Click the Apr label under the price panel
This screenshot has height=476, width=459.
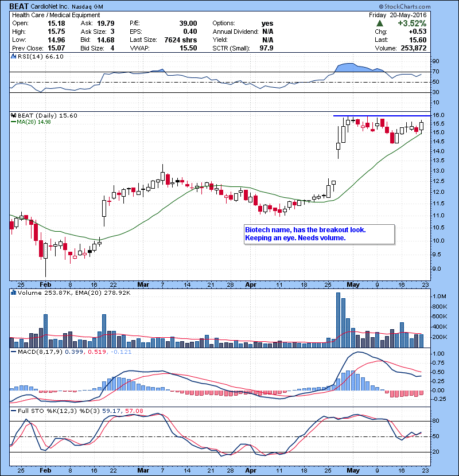pyautogui.click(x=251, y=285)
